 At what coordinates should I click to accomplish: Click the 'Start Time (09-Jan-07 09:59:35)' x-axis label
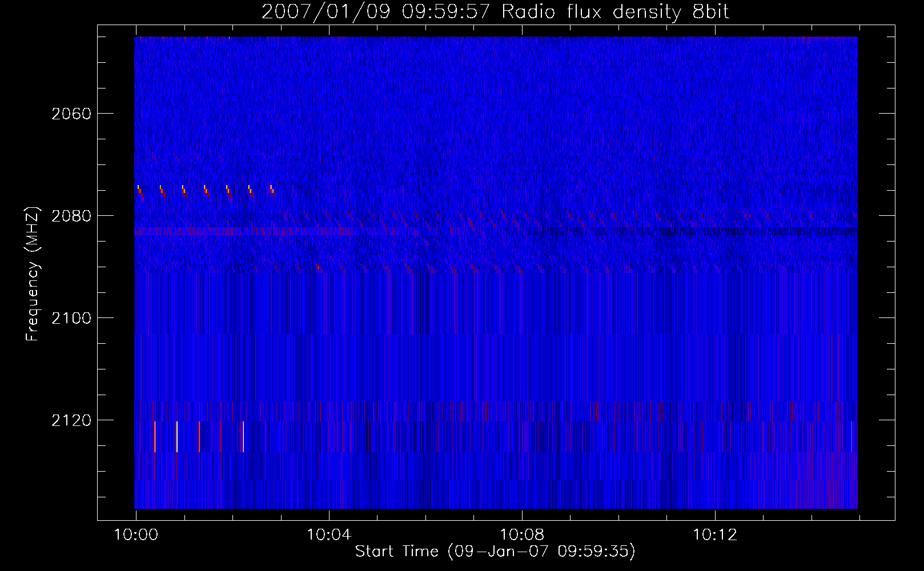(x=495, y=552)
